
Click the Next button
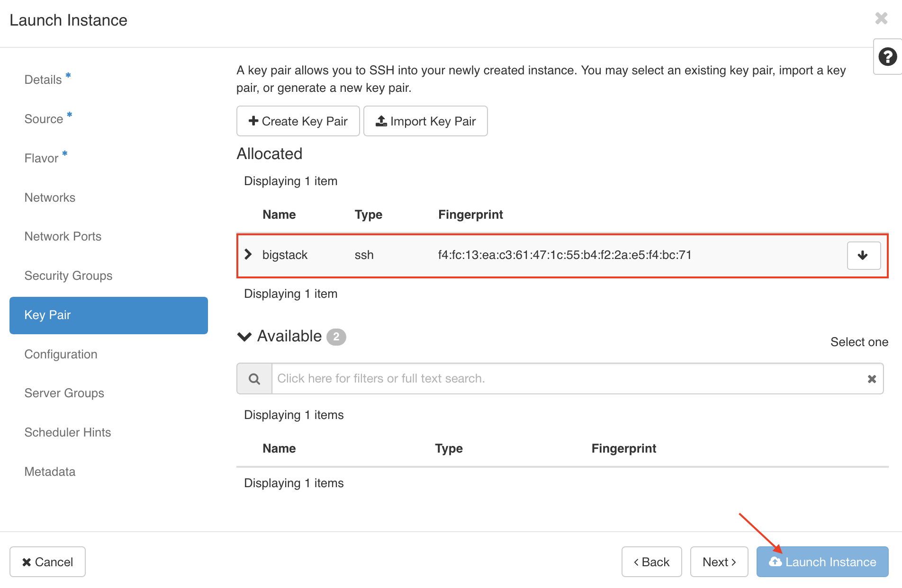tap(719, 562)
